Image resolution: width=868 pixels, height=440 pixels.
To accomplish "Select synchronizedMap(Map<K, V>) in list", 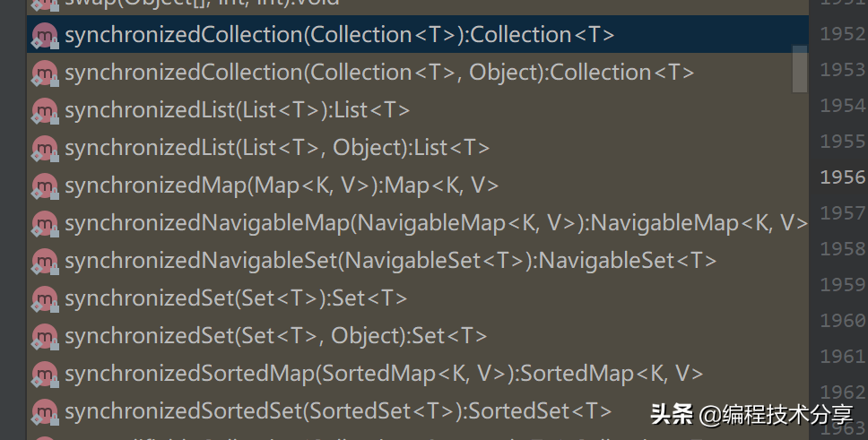I will click(x=282, y=185).
